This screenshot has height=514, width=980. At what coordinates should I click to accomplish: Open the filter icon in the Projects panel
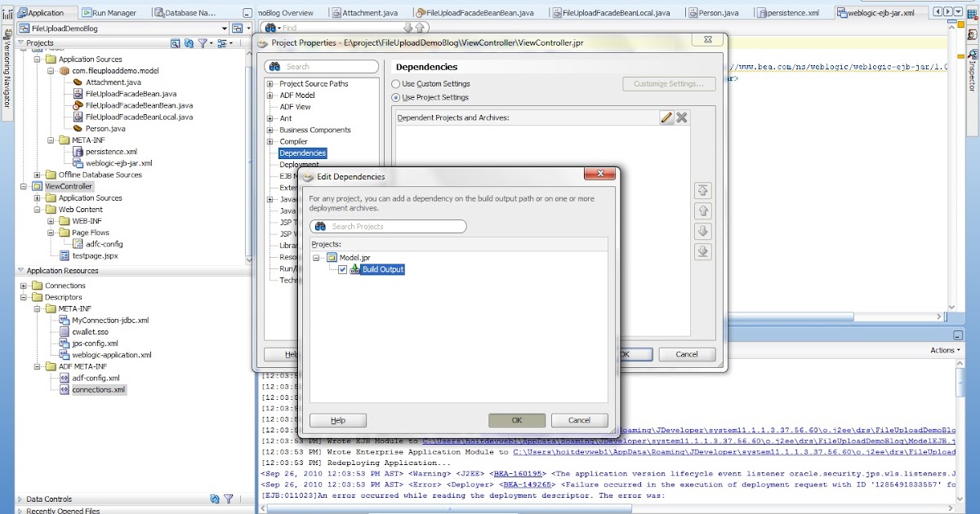[x=201, y=43]
